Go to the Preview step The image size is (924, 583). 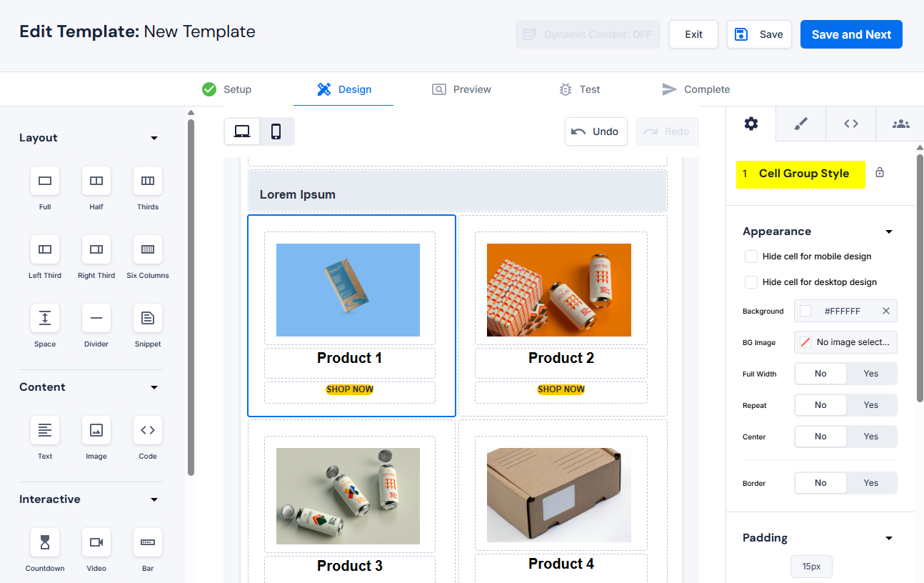click(462, 89)
